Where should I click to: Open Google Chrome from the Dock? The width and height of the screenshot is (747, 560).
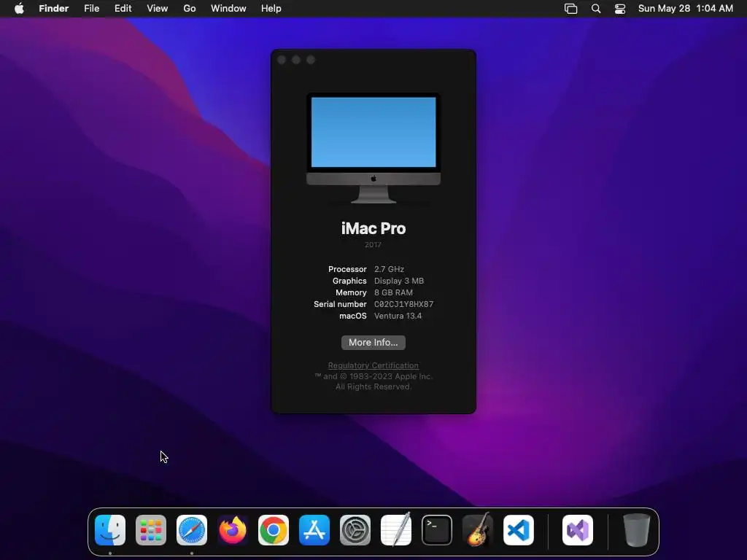click(x=274, y=530)
